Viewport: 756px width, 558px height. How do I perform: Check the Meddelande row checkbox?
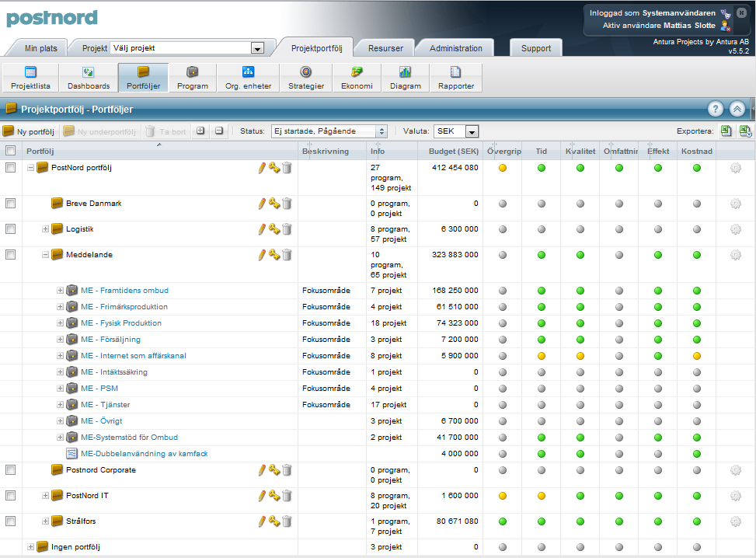point(10,254)
